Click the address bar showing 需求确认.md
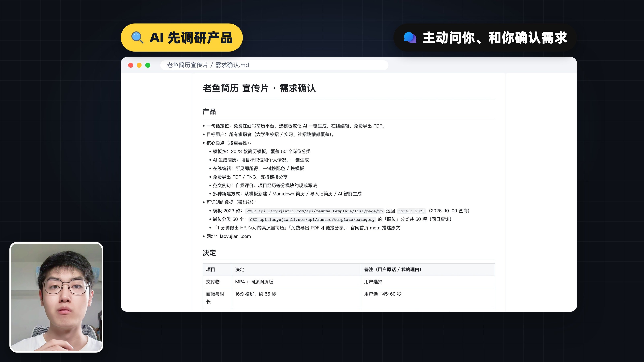The height and width of the screenshot is (362, 644). point(274,65)
